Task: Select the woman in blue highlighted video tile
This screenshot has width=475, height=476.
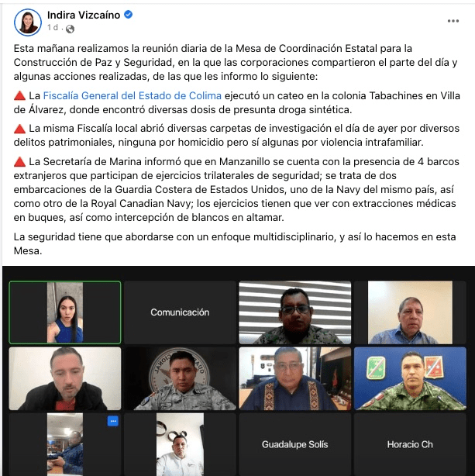Action: pos(65,312)
